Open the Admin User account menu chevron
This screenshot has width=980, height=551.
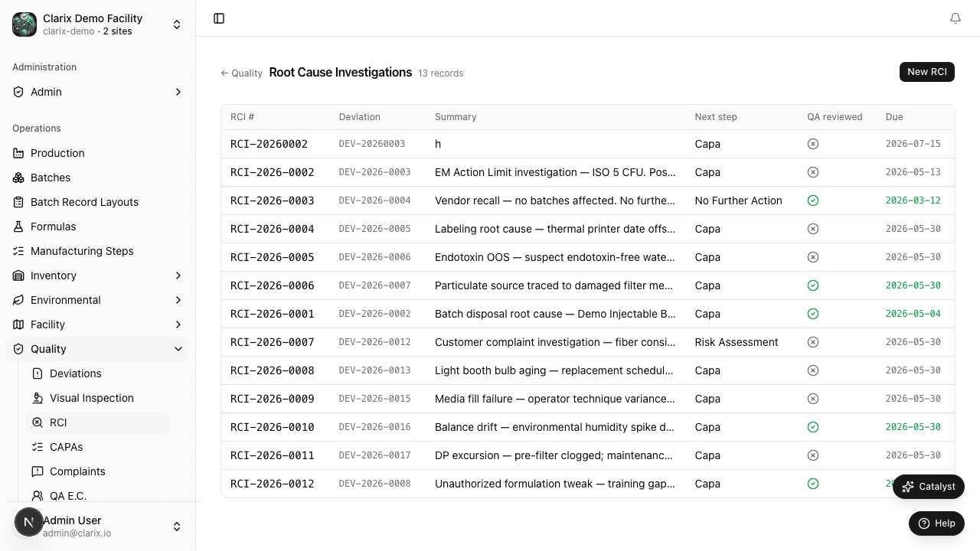click(177, 527)
